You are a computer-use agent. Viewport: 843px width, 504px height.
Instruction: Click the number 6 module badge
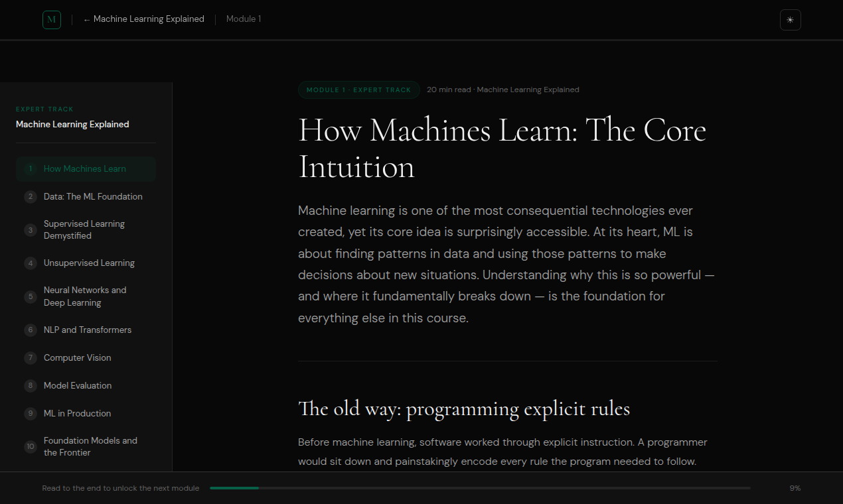pyautogui.click(x=30, y=330)
